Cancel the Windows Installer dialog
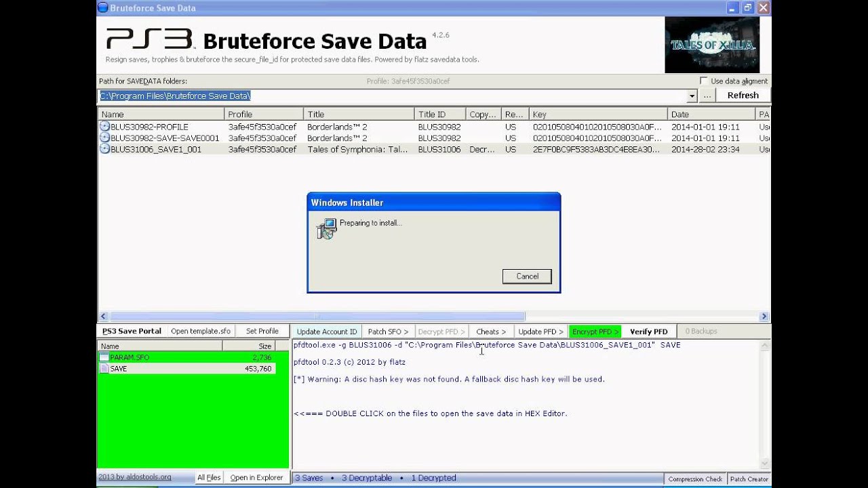The image size is (868, 488). [x=527, y=277]
